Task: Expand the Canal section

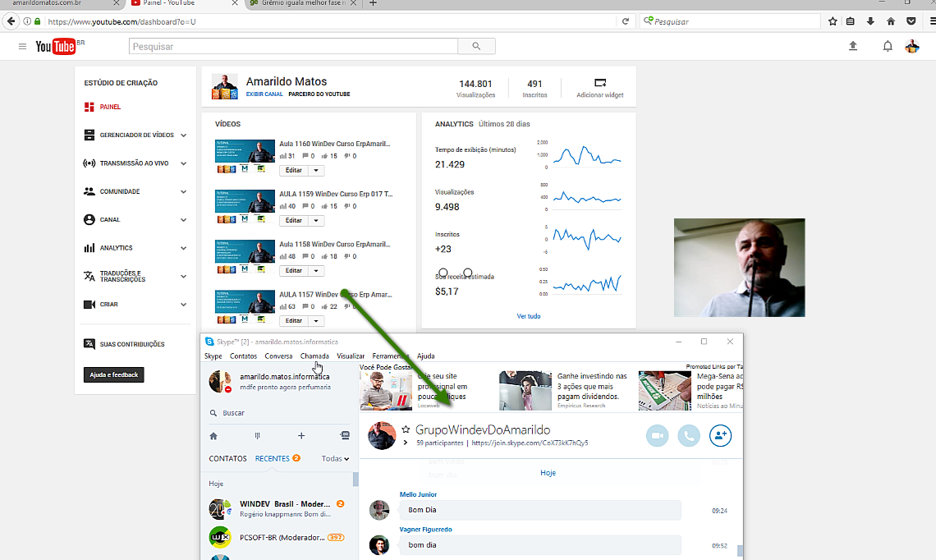Action: 183,220
